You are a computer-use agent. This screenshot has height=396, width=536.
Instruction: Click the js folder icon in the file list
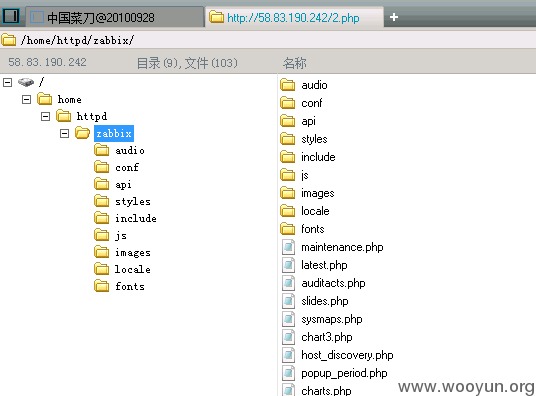point(287,175)
